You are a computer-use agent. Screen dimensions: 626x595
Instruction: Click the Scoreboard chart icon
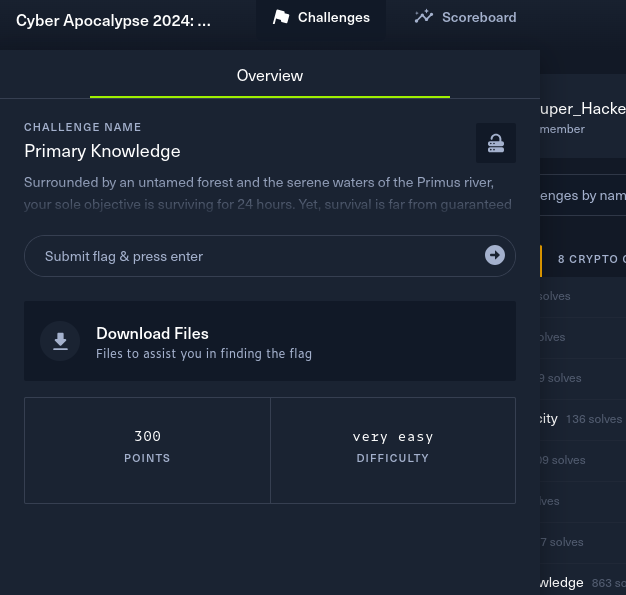click(x=424, y=17)
